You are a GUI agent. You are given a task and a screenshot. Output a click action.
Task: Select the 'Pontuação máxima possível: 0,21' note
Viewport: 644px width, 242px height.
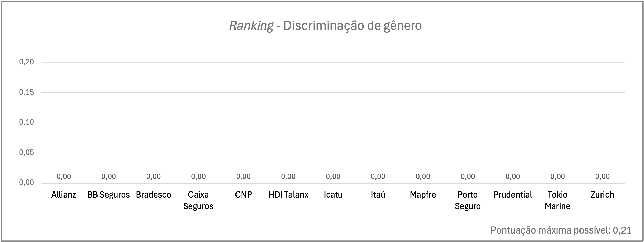pyautogui.click(x=561, y=230)
